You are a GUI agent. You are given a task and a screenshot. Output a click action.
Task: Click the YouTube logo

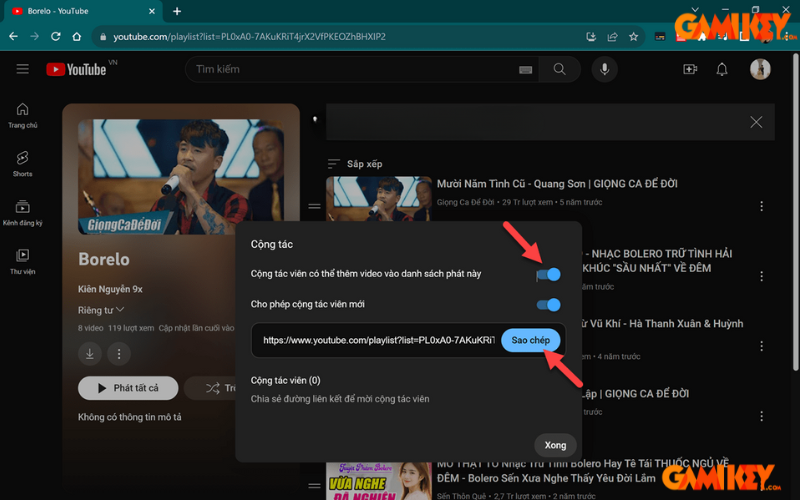click(77, 69)
